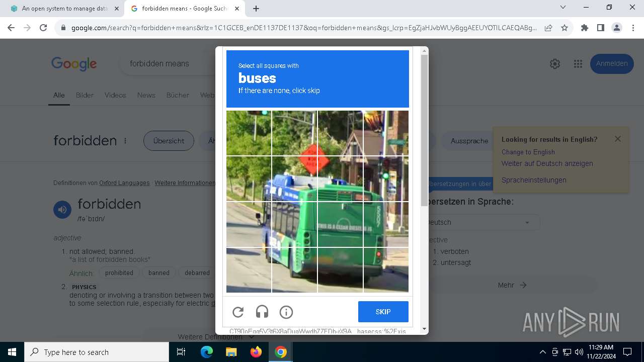Click Change to English link
The width and height of the screenshot is (644, 362).
point(528,152)
